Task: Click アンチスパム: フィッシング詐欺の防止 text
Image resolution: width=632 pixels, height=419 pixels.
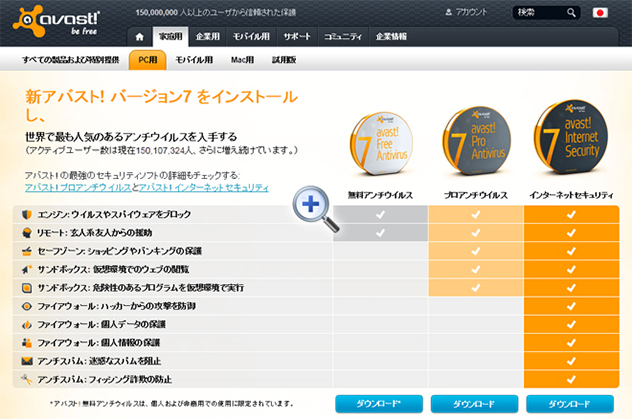Action: (104, 380)
